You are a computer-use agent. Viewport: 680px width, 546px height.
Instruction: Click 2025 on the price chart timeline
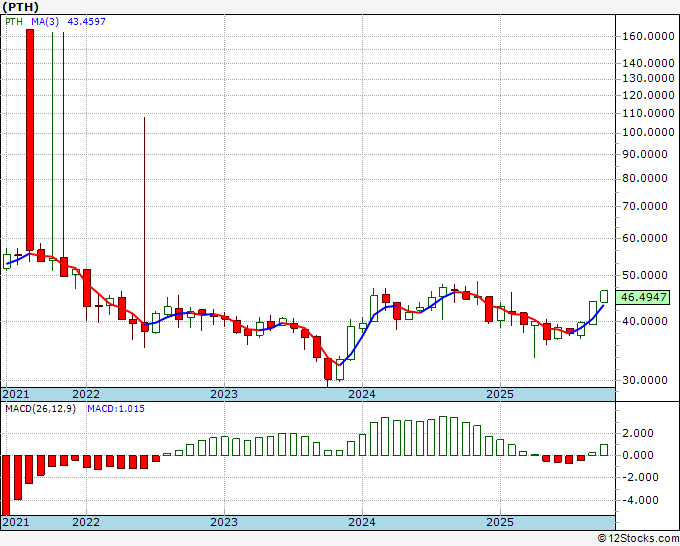click(x=500, y=395)
